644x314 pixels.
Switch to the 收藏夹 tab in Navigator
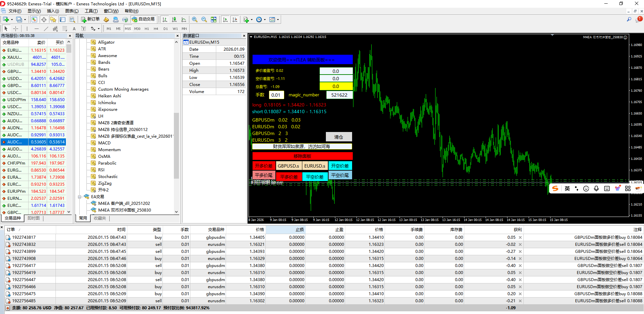click(x=100, y=218)
